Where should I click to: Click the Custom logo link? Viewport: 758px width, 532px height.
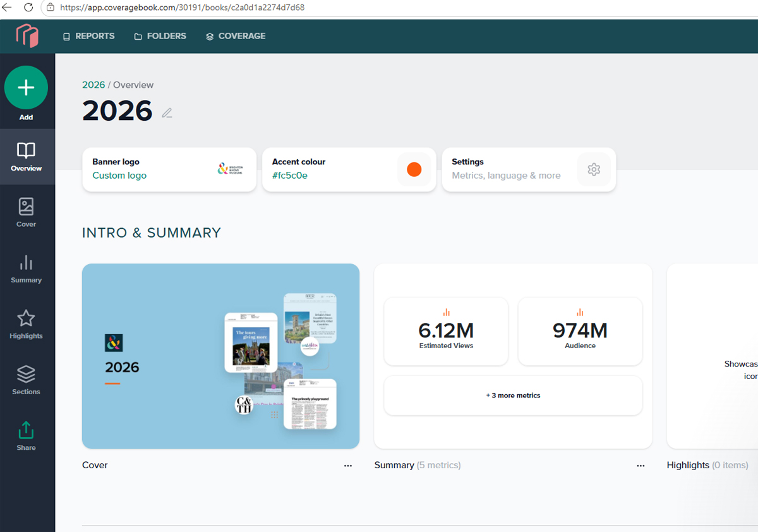click(x=119, y=176)
